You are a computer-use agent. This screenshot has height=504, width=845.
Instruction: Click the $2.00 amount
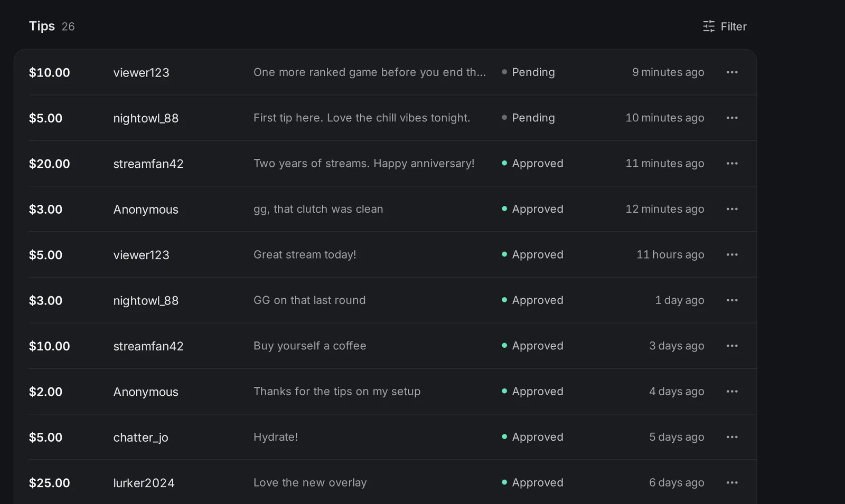(x=45, y=392)
